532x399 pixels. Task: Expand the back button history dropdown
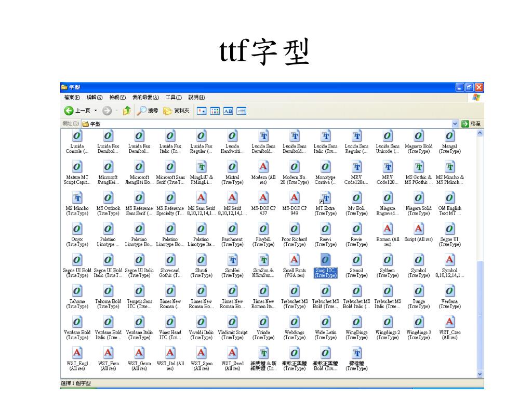[96, 111]
